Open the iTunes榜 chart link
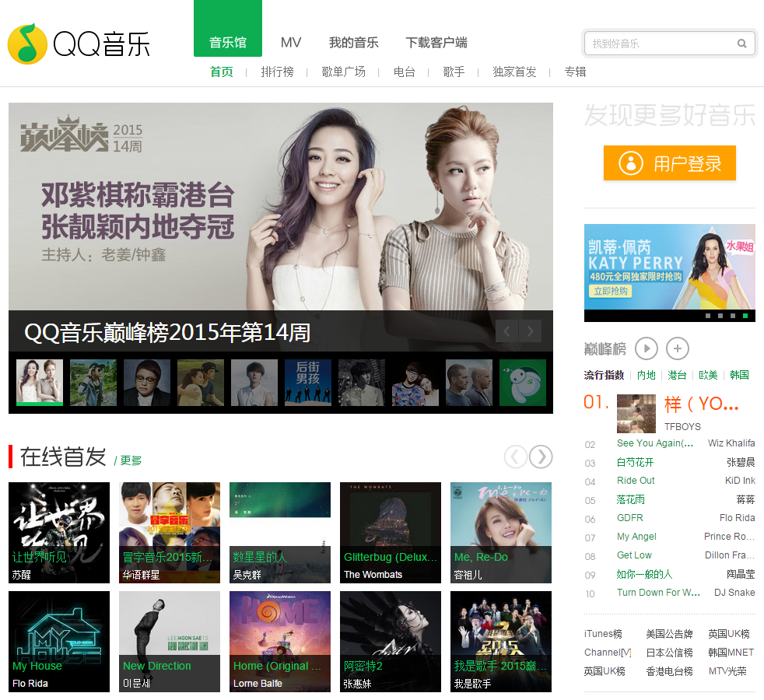The image size is (764, 700). tap(603, 634)
